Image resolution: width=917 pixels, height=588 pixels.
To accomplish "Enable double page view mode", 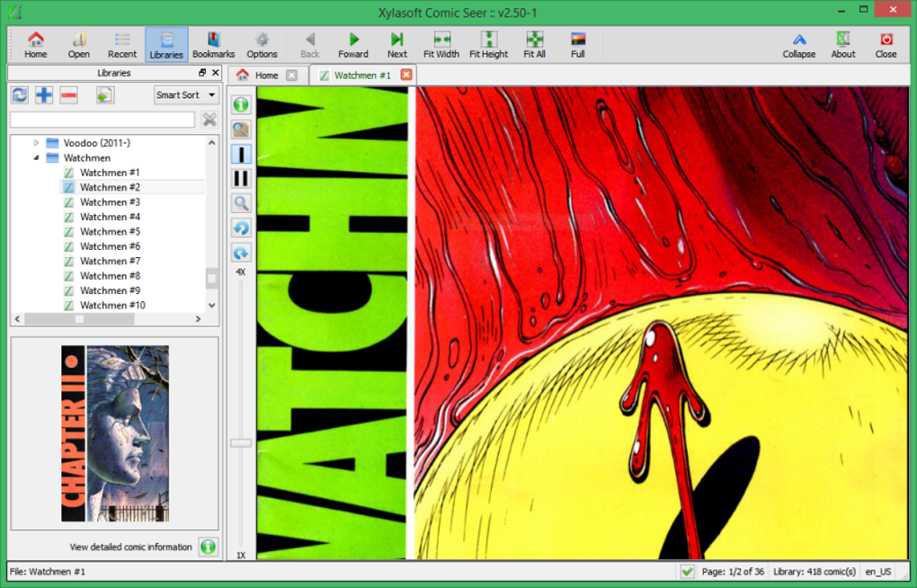I will [x=241, y=178].
